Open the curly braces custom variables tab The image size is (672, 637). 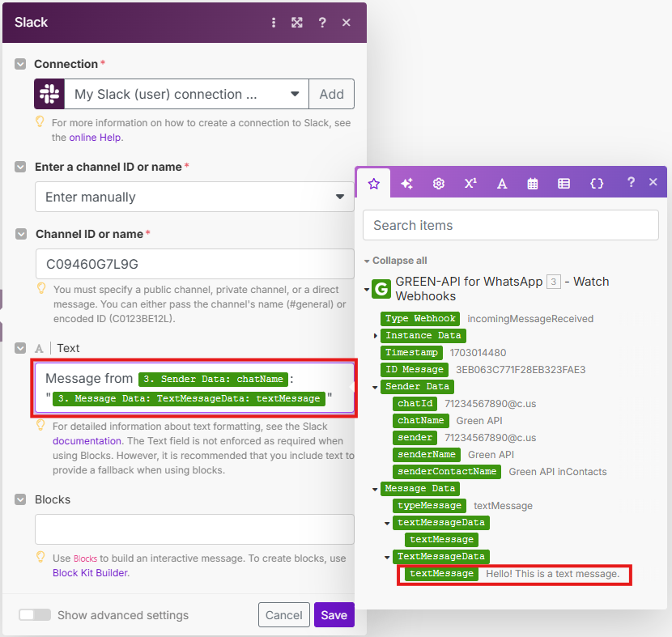[597, 183]
